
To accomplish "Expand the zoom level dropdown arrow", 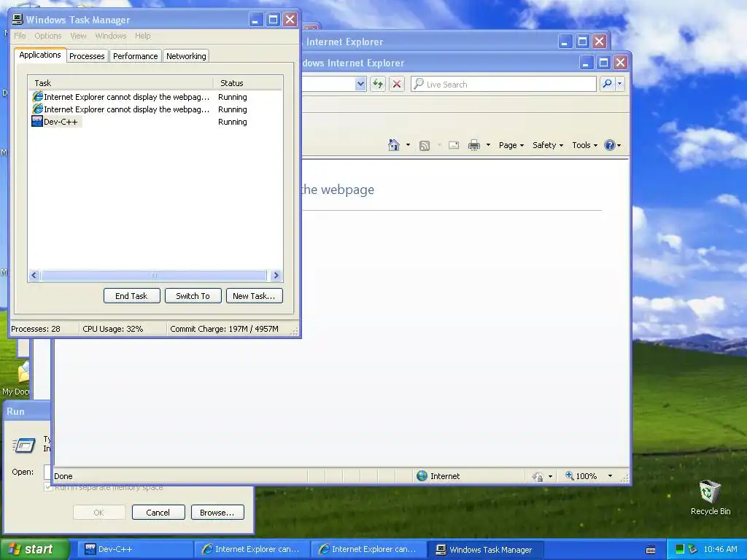I will [610, 475].
